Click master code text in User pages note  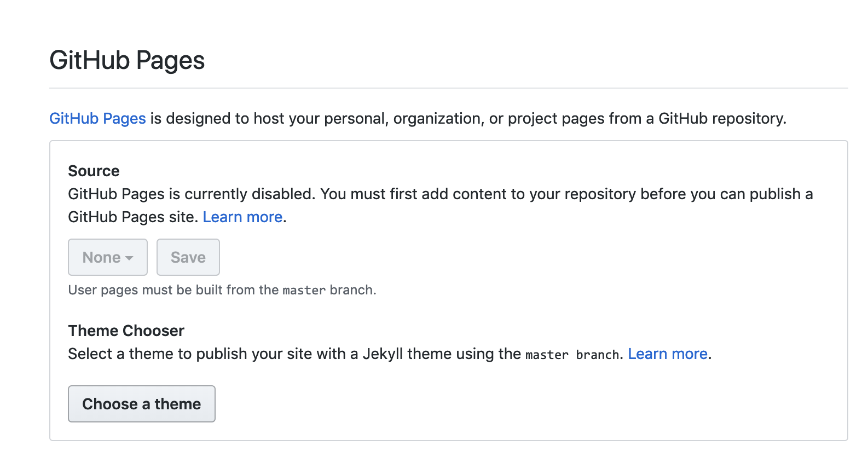point(304,290)
